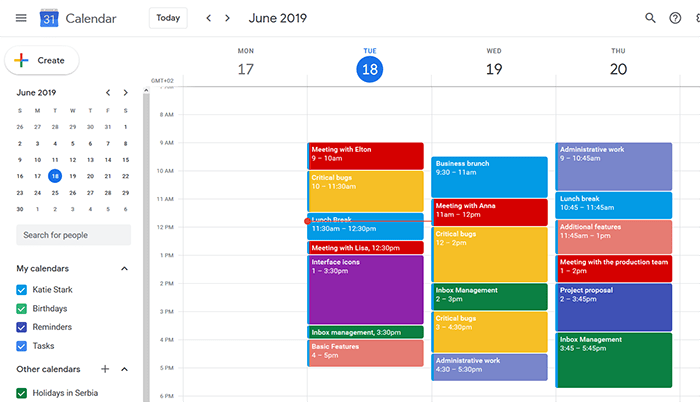Select June 18 in mini calendar
Image resolution: width=700 pixels, height=402 pixels.
tap(55, 176)
